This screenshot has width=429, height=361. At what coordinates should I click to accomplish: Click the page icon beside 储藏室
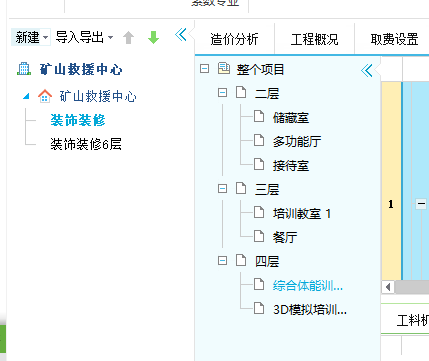tap(259, 116)
